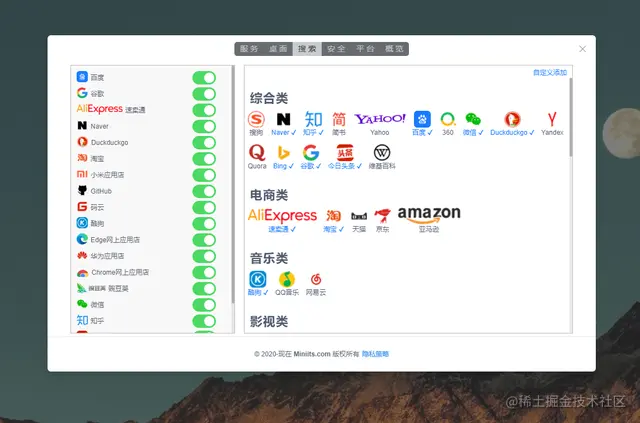This screenshot has width=640, height=423.
Task: Open the 平台 tab
Action: [365, 49]
